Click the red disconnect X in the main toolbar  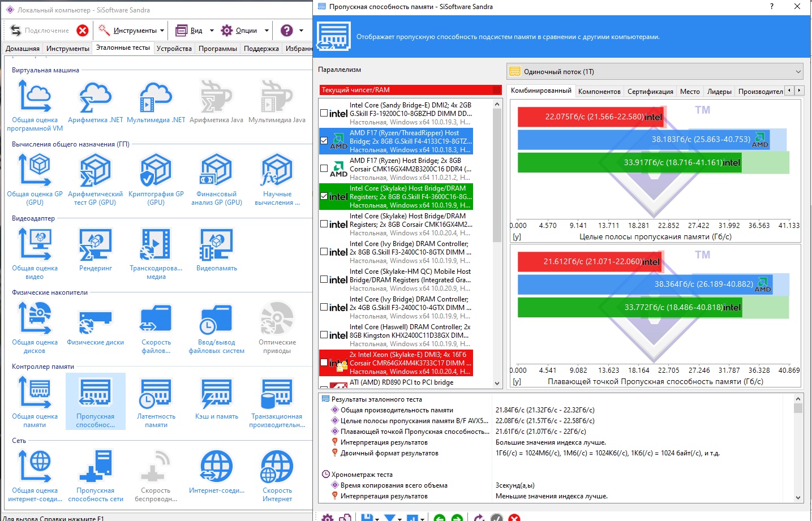point(83,31)
